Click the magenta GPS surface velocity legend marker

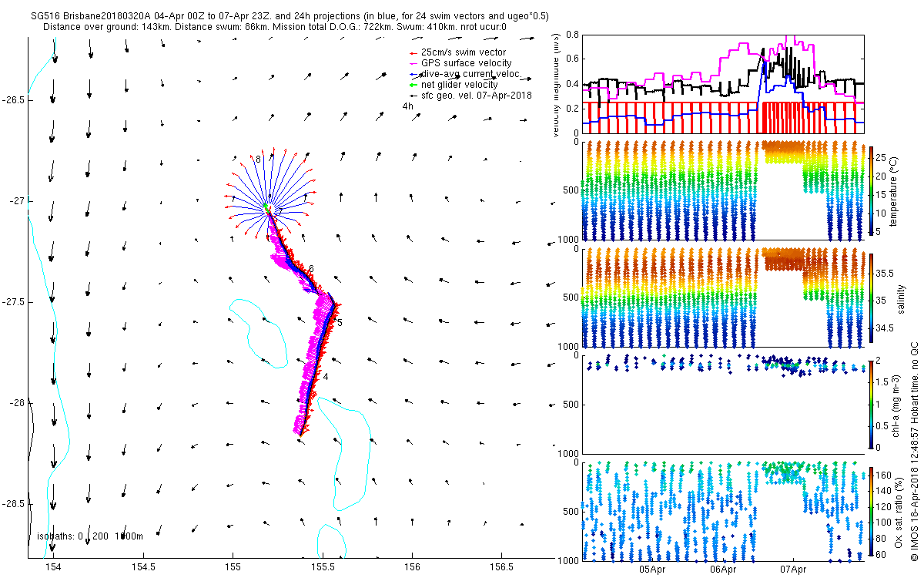[413, 63]
